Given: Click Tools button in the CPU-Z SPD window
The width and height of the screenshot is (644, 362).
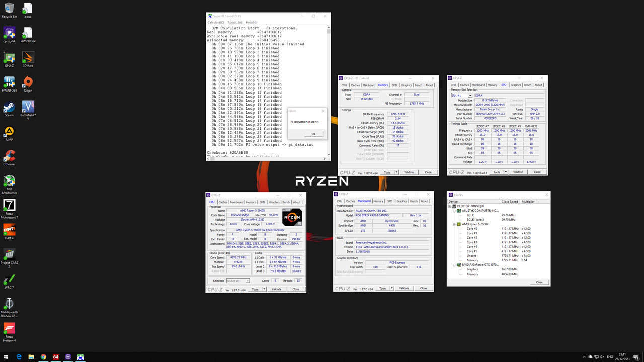Looking at the screenshot, I should [496, 172].
